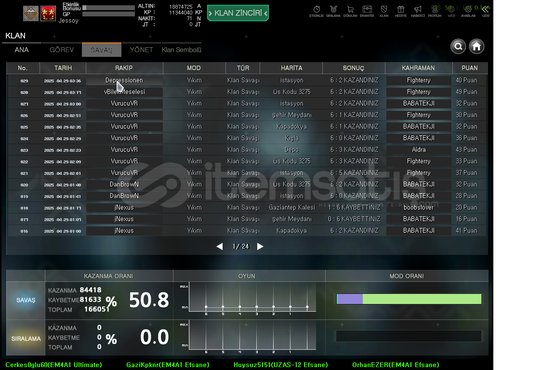Sort by the PUAN column header

click(470, 68)
